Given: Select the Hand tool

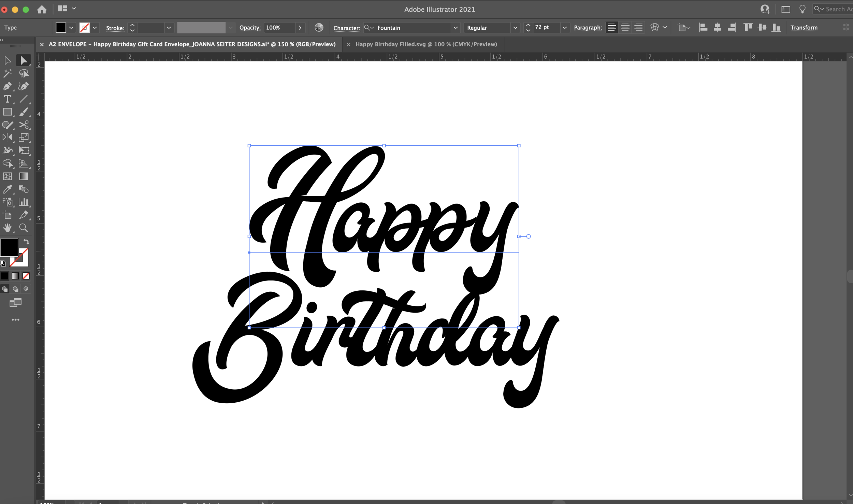Looking at the screenshot, I should pyautogui.click(x=7, y=228).
